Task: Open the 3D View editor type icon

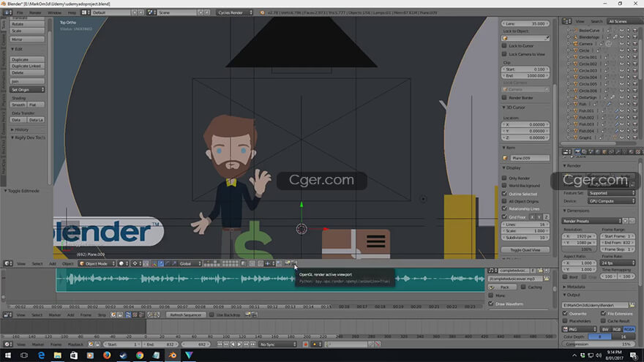Action: point(8,263)
